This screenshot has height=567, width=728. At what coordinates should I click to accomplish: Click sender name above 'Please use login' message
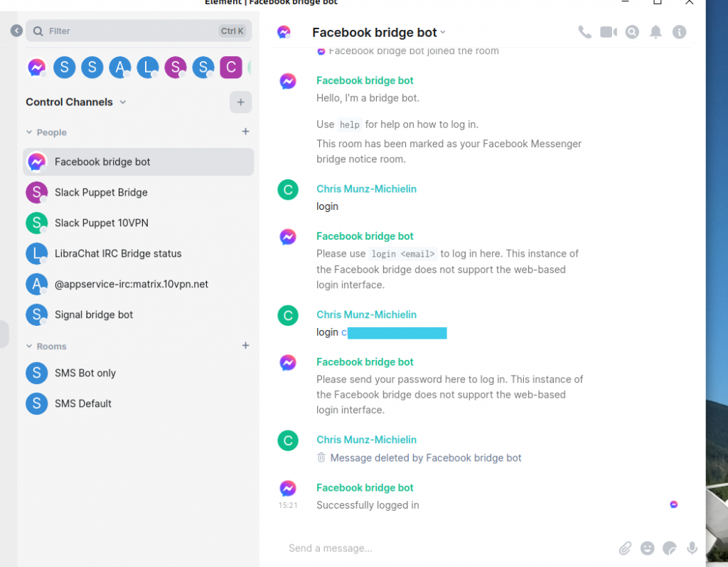(x=365, y=236)
